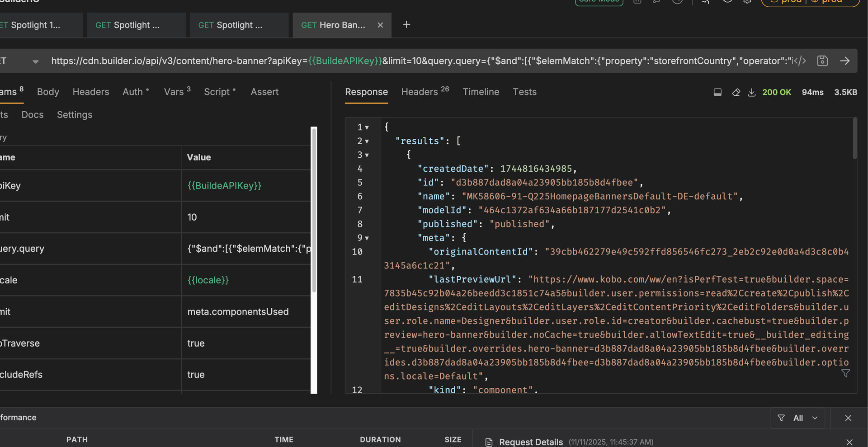Fold the "meta" object on line 9
Screen dimensions: 868x447
click(x=367, y=238)
